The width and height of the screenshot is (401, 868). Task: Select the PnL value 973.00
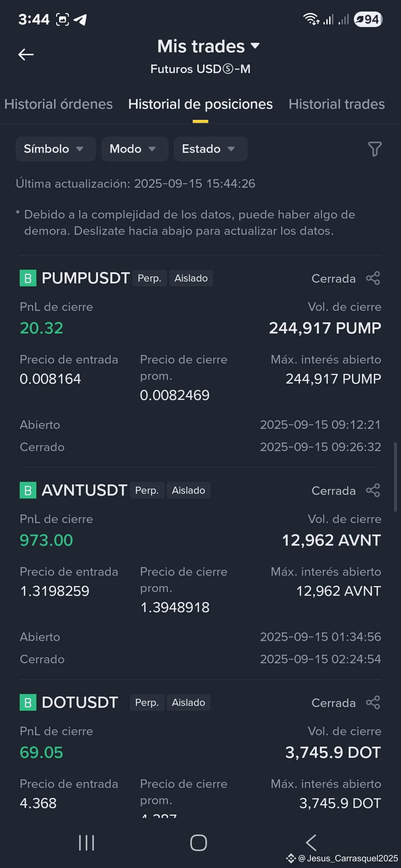[46, 540]
